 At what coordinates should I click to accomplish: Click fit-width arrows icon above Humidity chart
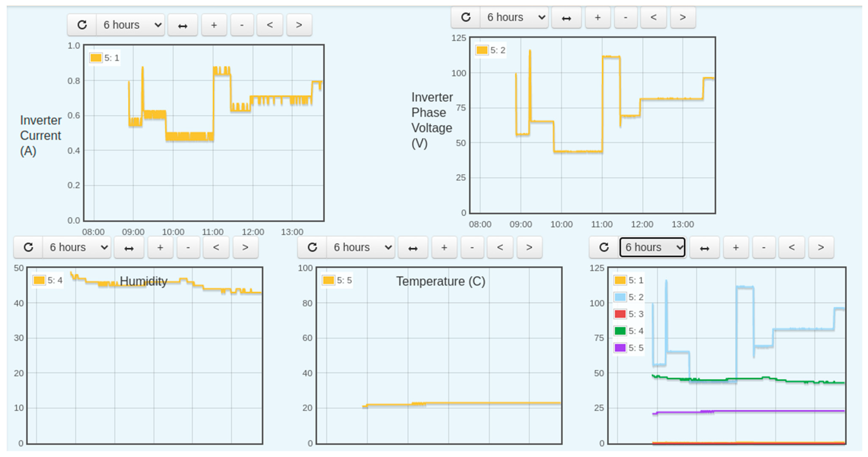(x=129, y=248)
